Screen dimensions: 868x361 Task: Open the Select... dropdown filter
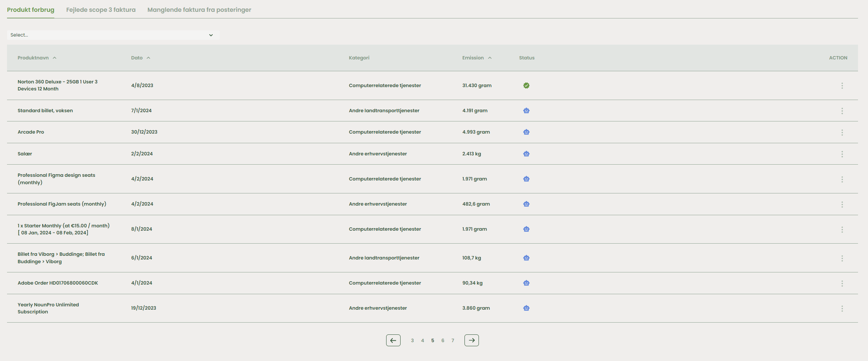(113, 35)
